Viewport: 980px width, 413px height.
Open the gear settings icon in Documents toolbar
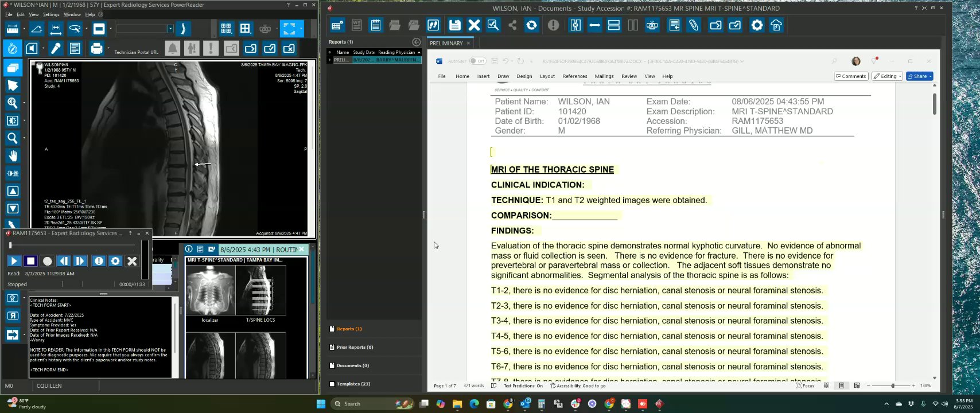[x=757, y=25]
